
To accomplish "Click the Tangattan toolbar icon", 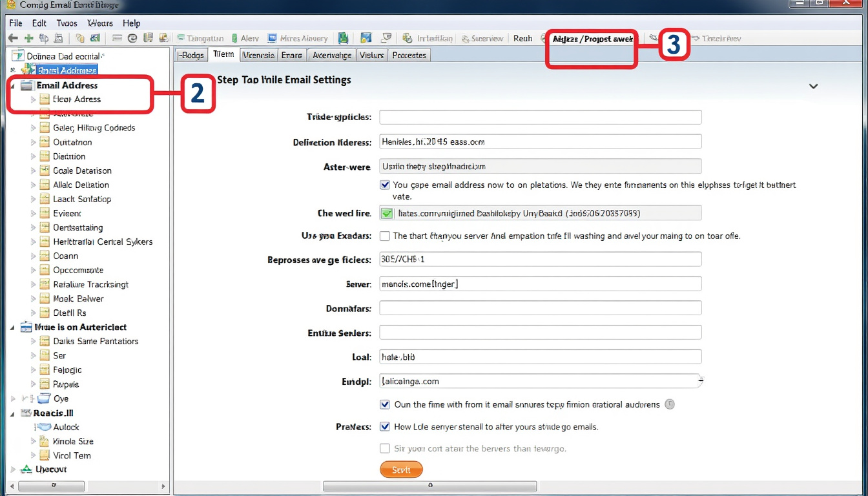I will pos(181,39).
